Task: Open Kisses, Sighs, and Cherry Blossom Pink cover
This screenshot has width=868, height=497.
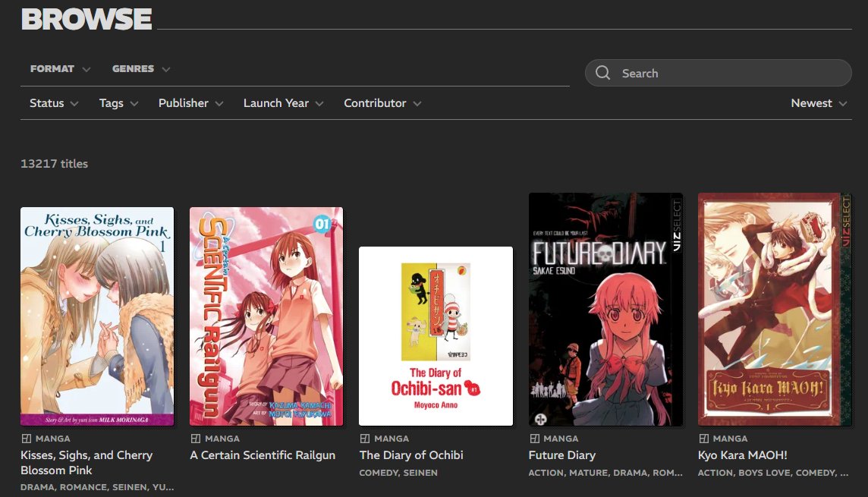Action: click(97, 316)
